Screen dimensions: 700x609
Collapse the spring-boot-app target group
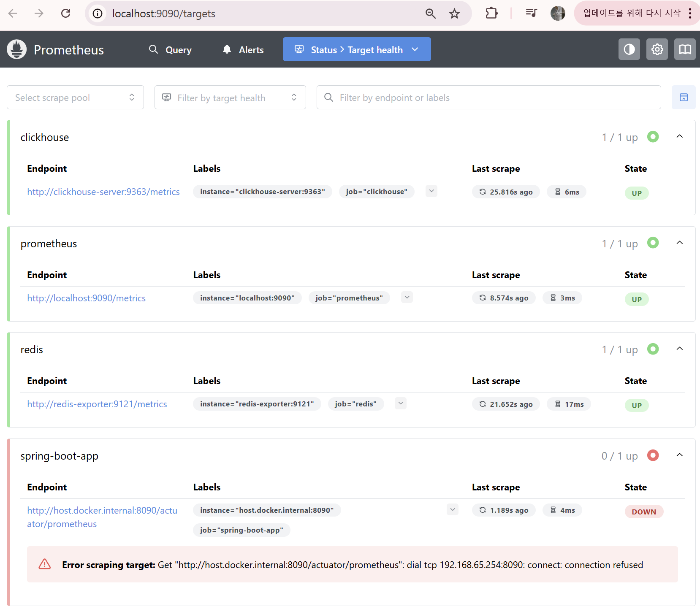pyautogui.click(x=680, y=455)
